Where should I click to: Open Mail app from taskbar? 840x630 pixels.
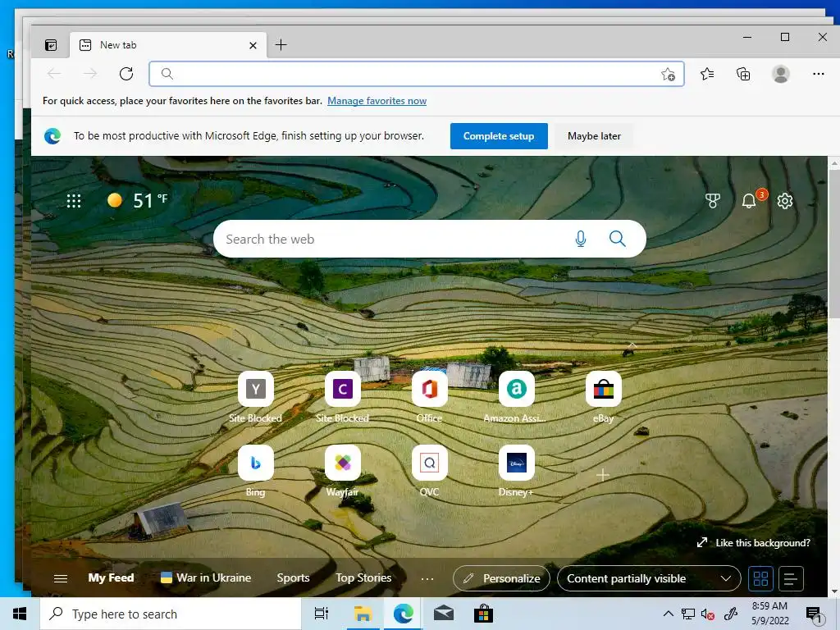pyautogui.click(x=444, y=614)
